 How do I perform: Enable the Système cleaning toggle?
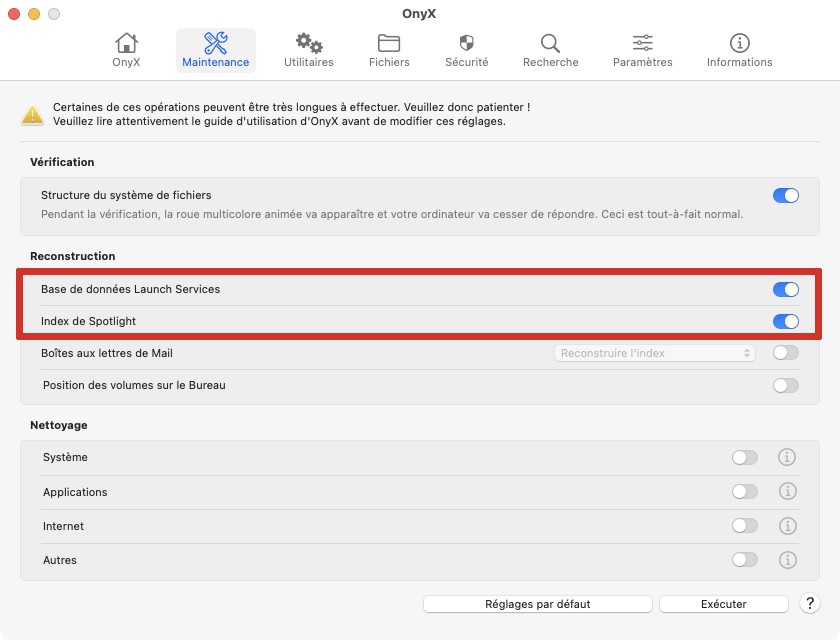pos(745,457)
